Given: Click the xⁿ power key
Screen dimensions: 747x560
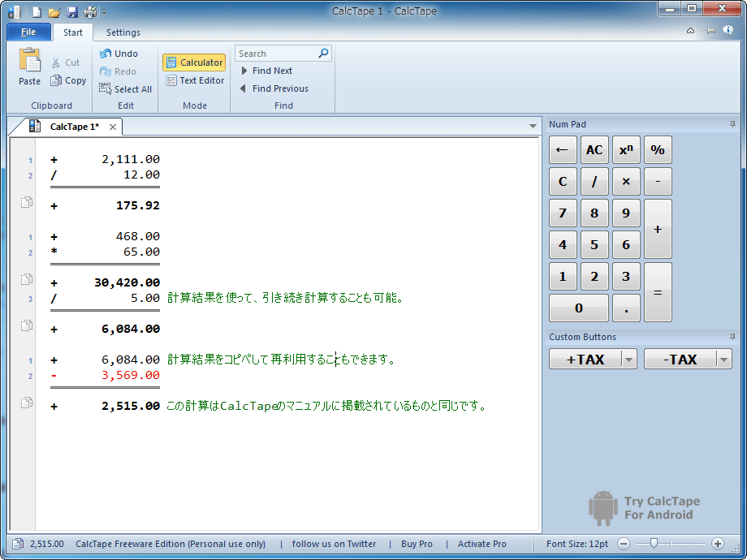Looking at the screenshot, I should click(626, 150).
